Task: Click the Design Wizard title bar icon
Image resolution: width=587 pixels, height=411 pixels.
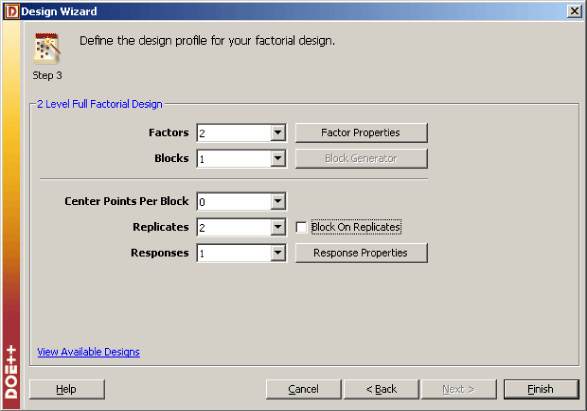Action: [12, 12]
